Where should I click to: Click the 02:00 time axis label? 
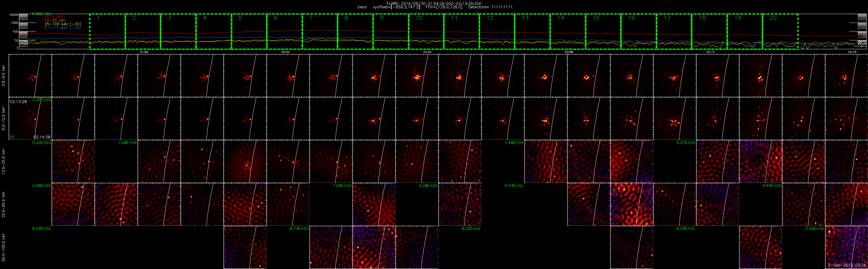(285, 52)
